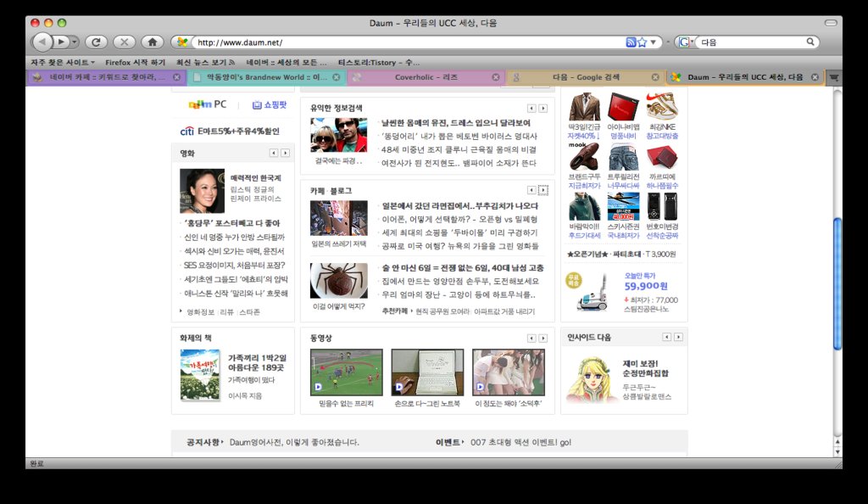This screenshot has width=868, height=504.
Task: Click the scrollbar down arrow
Action: [x=837, y=452]
